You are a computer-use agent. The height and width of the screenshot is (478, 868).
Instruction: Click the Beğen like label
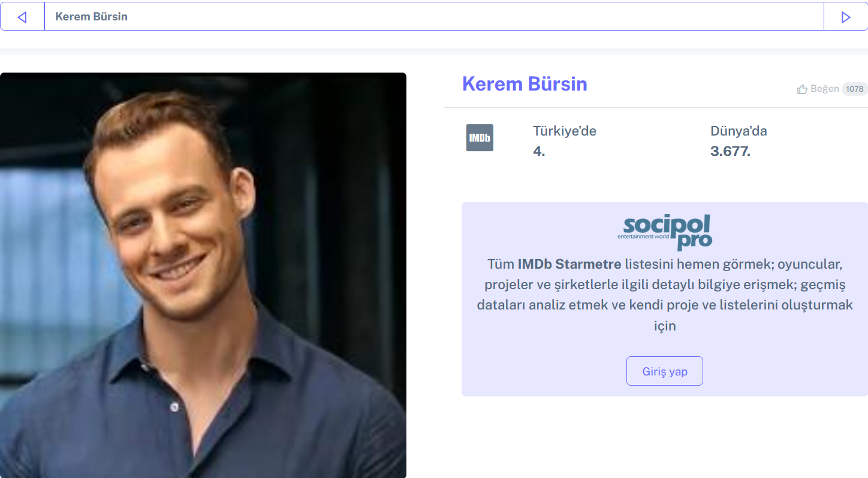tap(825, 89)
